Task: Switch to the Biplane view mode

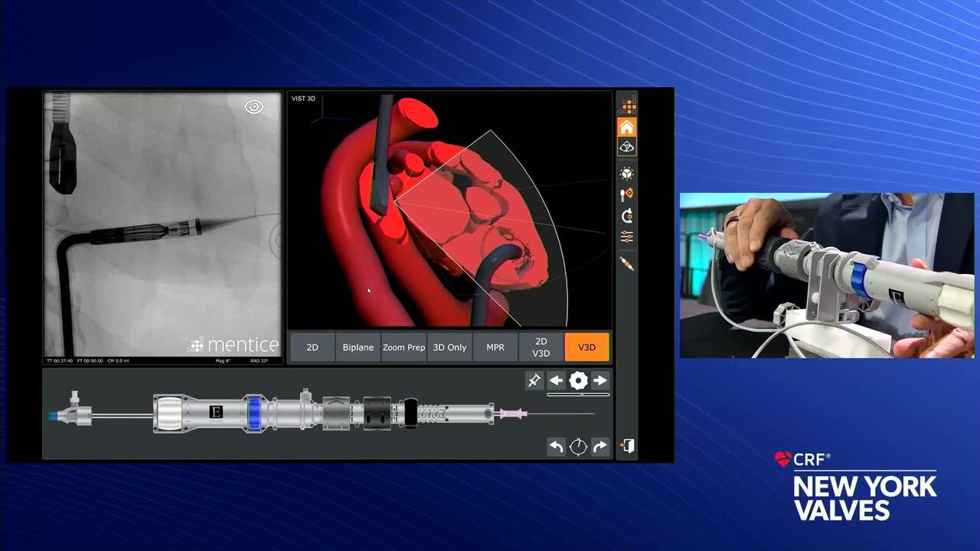Action: point(358,347)
